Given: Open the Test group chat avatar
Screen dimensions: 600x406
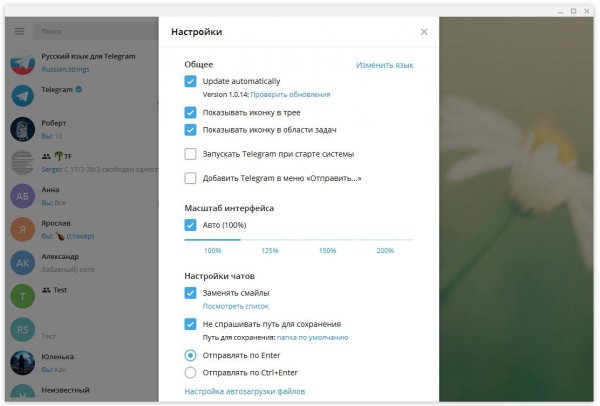Looking at the screenshot, I should pos(23,296).
